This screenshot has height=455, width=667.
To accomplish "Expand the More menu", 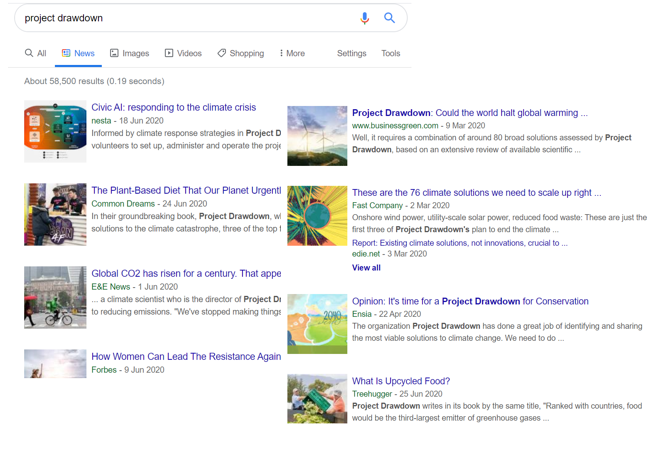I will (292, 53).
